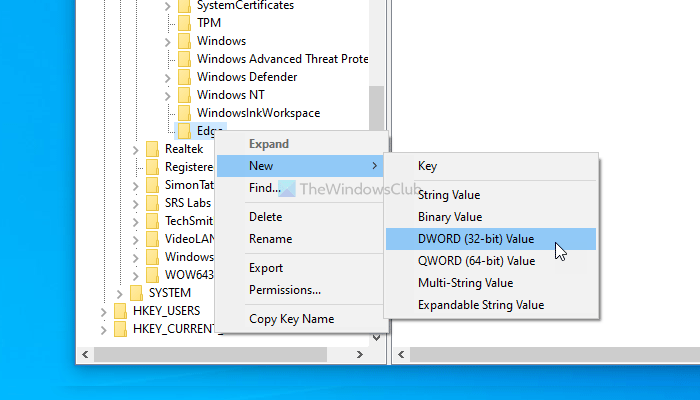Click tree pane scroll left arrow
The image size is (700, 400).
click(x=85, y=355)
